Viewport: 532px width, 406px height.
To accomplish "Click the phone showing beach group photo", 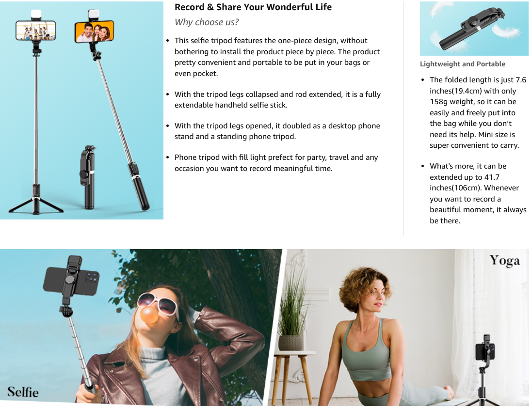I will point(35,30).
